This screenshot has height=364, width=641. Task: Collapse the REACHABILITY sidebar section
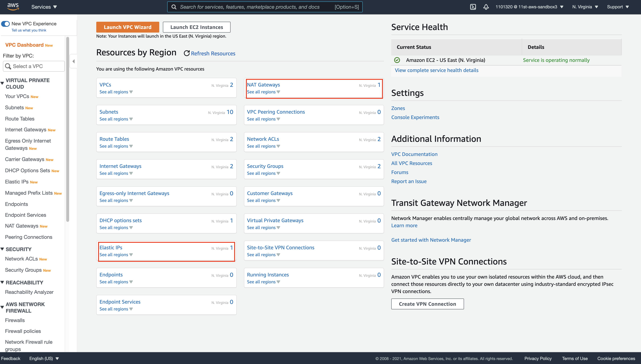(2, 282)
